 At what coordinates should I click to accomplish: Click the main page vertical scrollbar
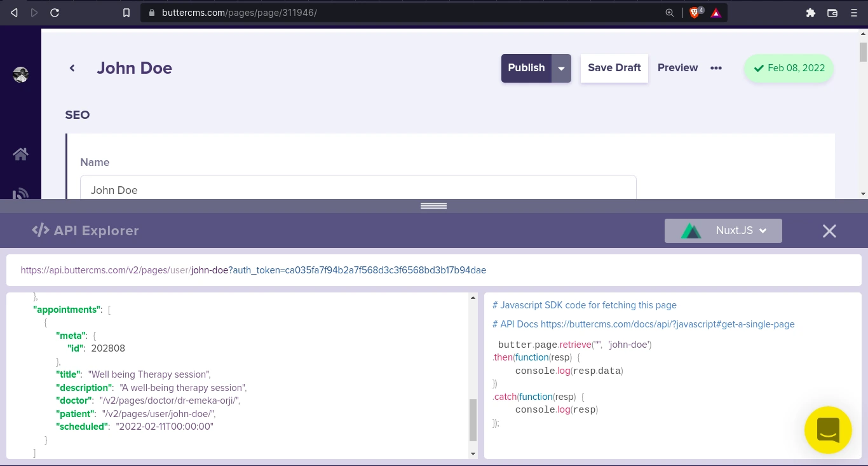click(863, 52)
